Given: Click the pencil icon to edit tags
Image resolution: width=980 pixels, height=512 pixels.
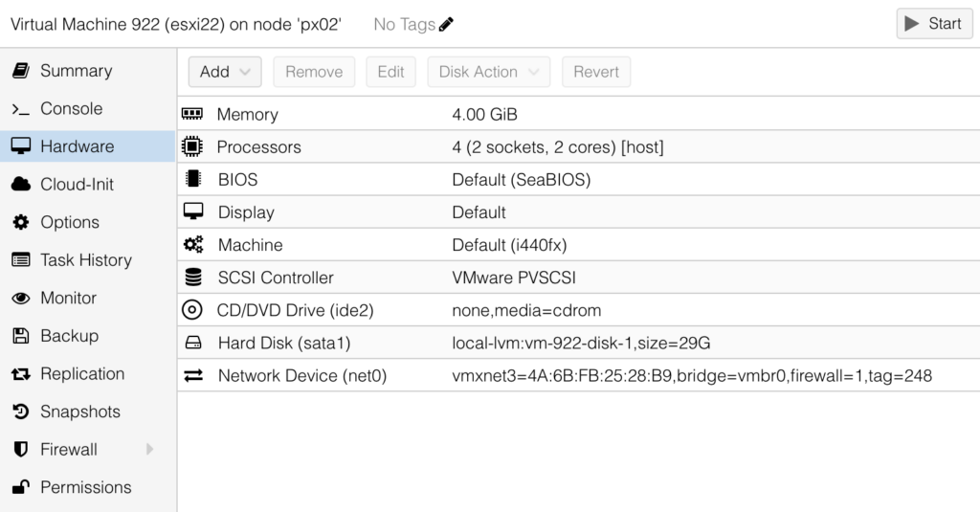Looking at the screenshot, I should click(x=446, y=25).
